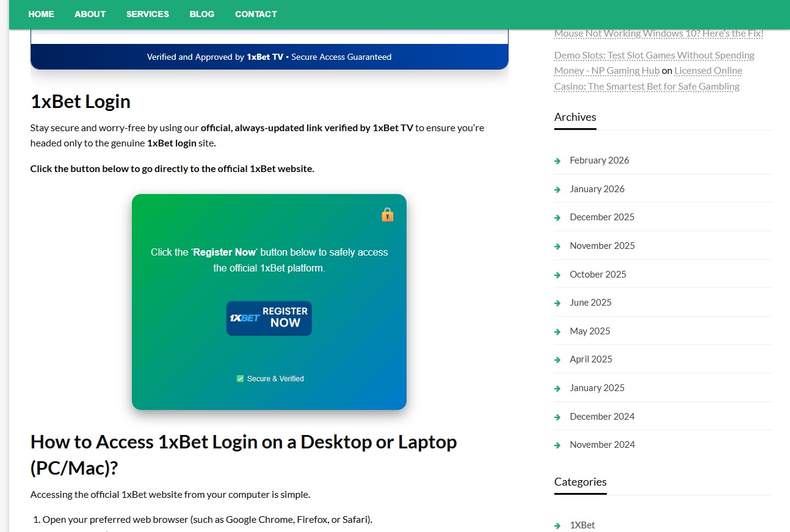790x532 pixels.
Task: Open the 1XBet category link
Action: pyautogui.click(x=582, y=525)
